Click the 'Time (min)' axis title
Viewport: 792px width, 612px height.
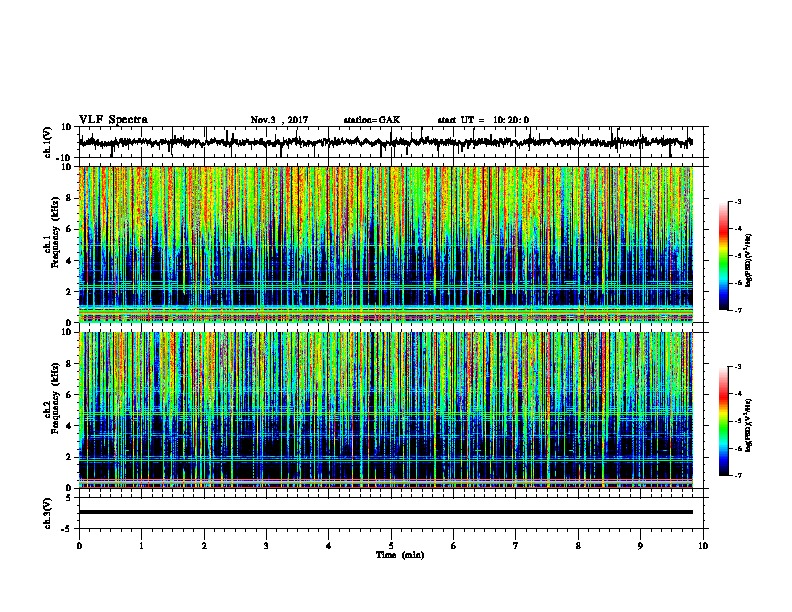[400, 555]
